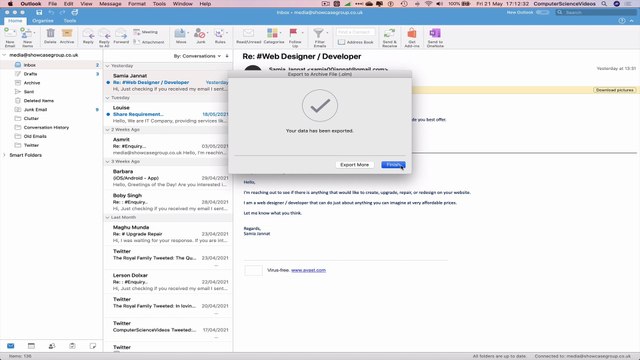Click the Wi-Fi icon in menu bar
The height and width of the screenshot is (360, 640).
coord(428,4)
